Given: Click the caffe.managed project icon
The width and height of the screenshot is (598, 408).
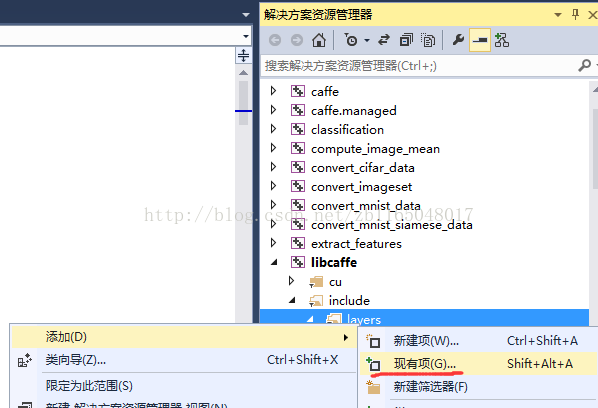Looking at the screenshot, I should pos(298,110).
